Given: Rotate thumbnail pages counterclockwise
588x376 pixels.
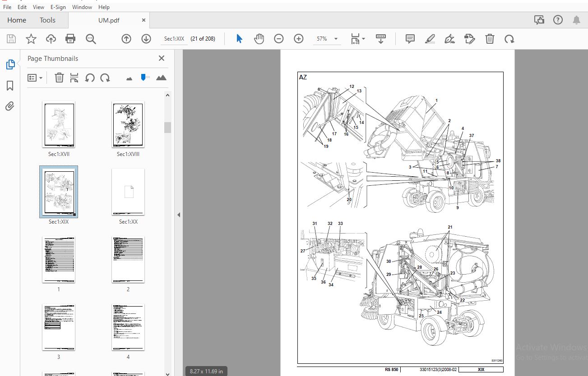Looking at the screenshot, I should (90, 78).
